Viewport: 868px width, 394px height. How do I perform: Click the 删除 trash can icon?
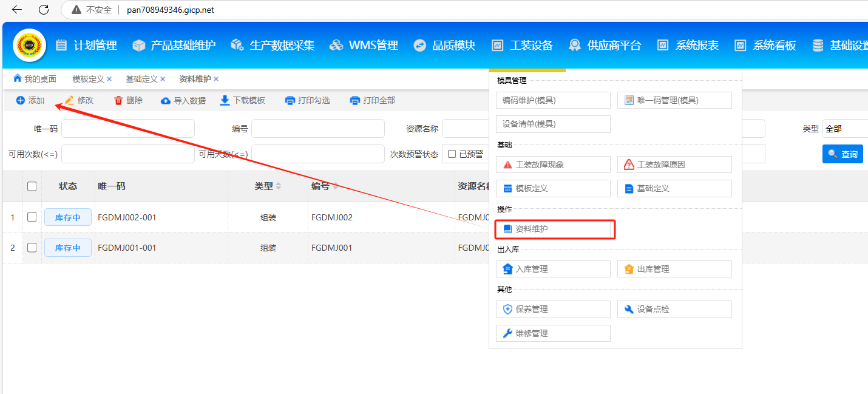coord(119,101)
